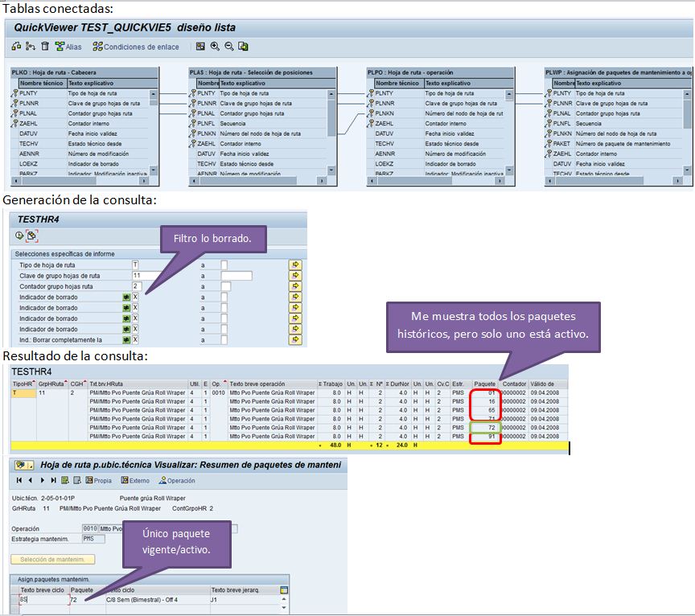Click the Paquete column header in results

coord(486,384)
